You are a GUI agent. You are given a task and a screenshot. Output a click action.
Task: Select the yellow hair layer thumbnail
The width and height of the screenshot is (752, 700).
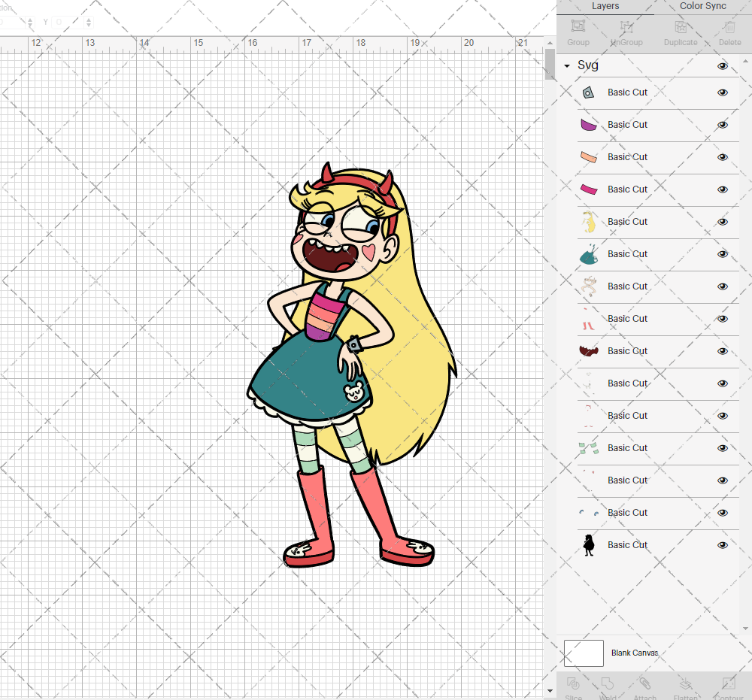(589, 222)
